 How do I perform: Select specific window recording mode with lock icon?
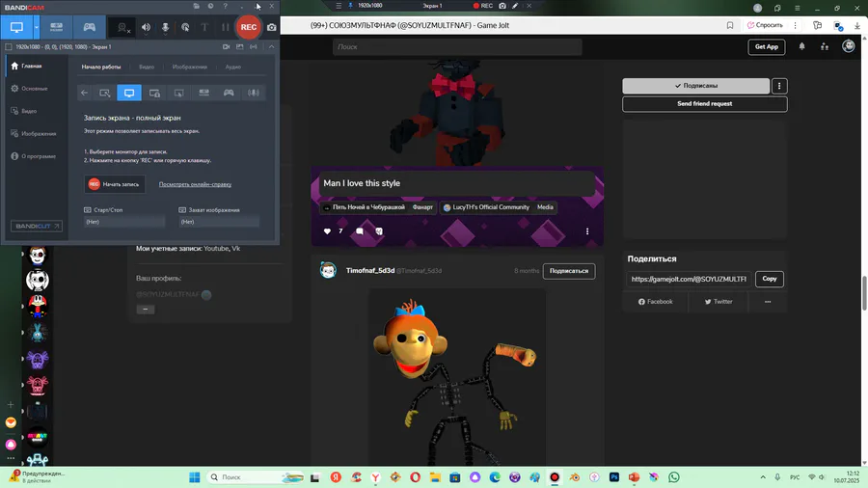[x=154, y=93]
